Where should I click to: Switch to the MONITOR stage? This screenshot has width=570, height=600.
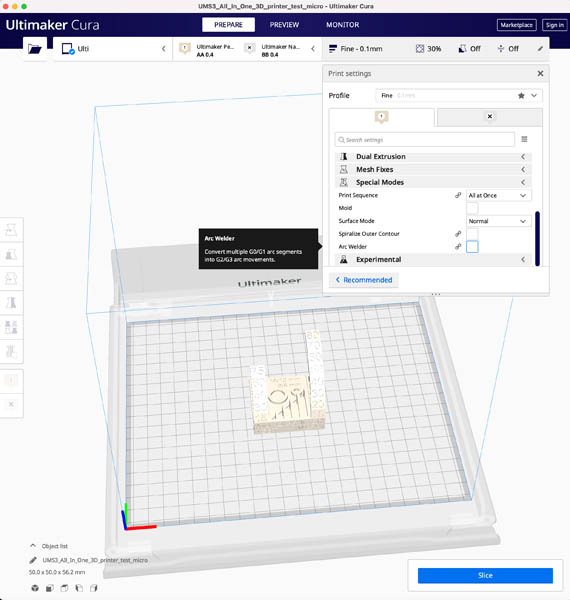[x=342, y=25]
